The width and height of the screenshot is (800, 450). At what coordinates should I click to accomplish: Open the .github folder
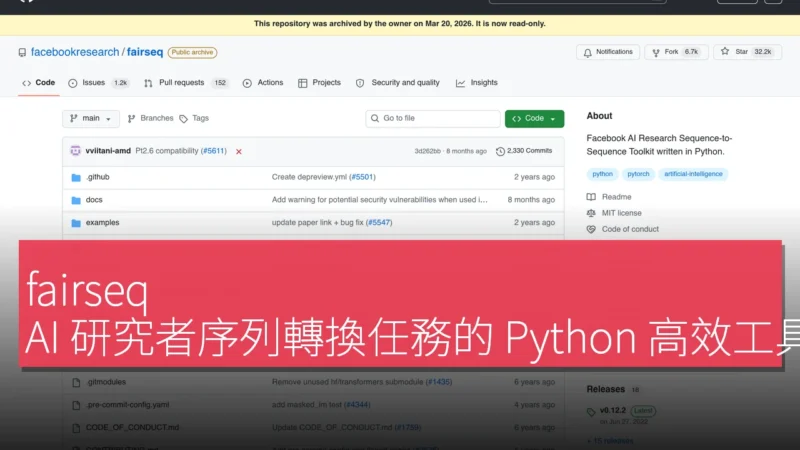(x=97, y=177)
